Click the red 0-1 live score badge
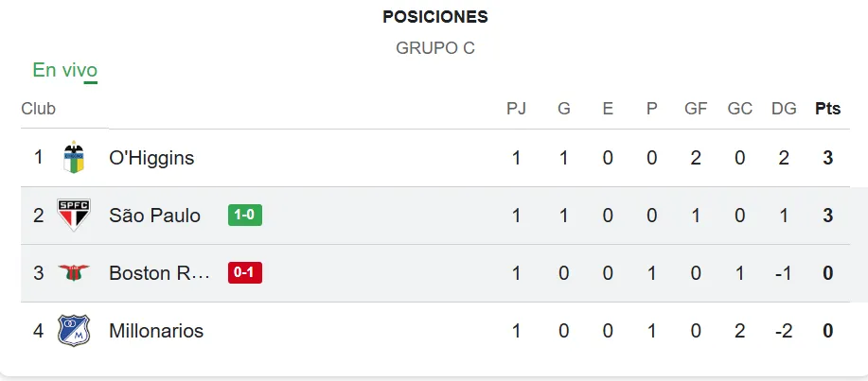The width and height of the screenshot is (868, 381). 245,273
